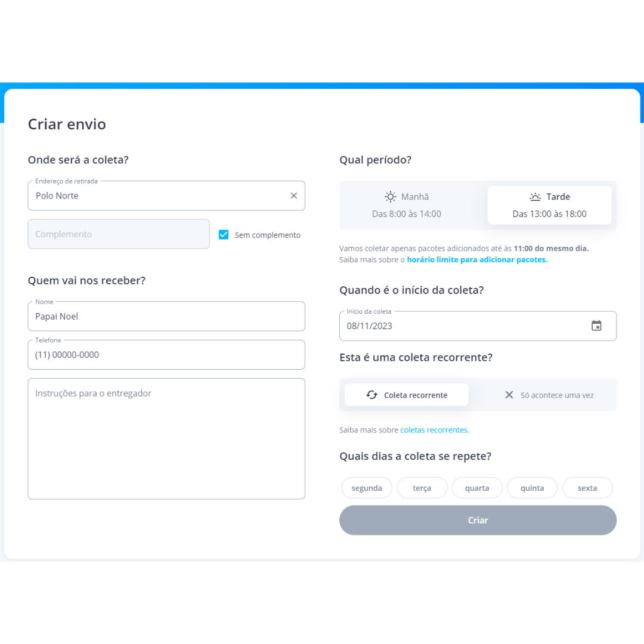Toggle sexta as a repeat day

tap(587, 488)
